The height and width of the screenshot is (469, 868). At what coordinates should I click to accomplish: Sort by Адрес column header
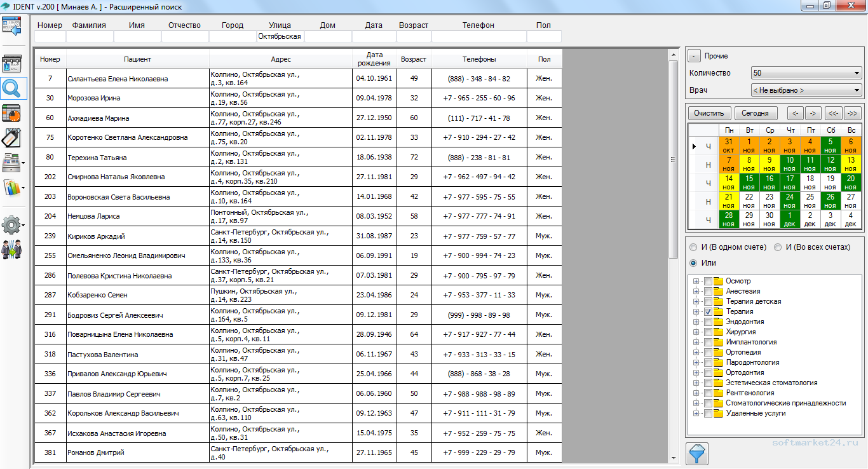pos(281,59)
